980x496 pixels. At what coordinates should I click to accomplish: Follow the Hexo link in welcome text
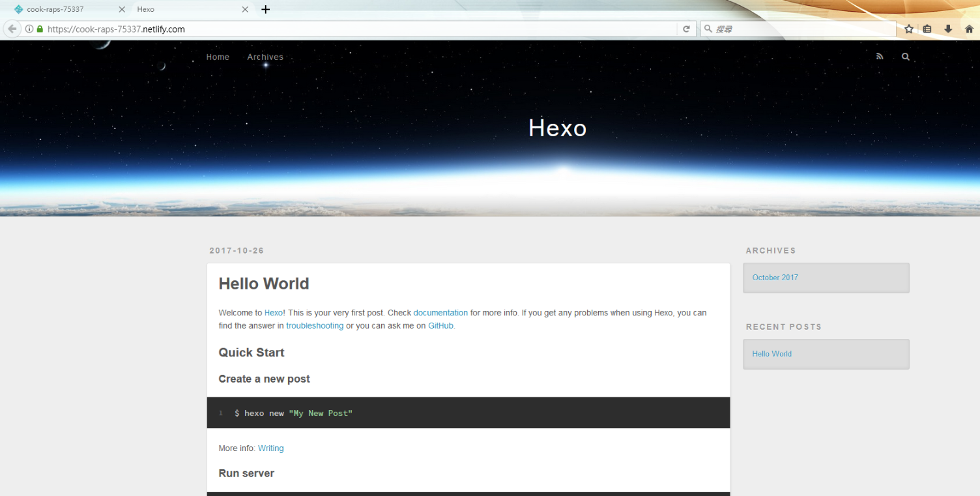click(x=274, y=313)
